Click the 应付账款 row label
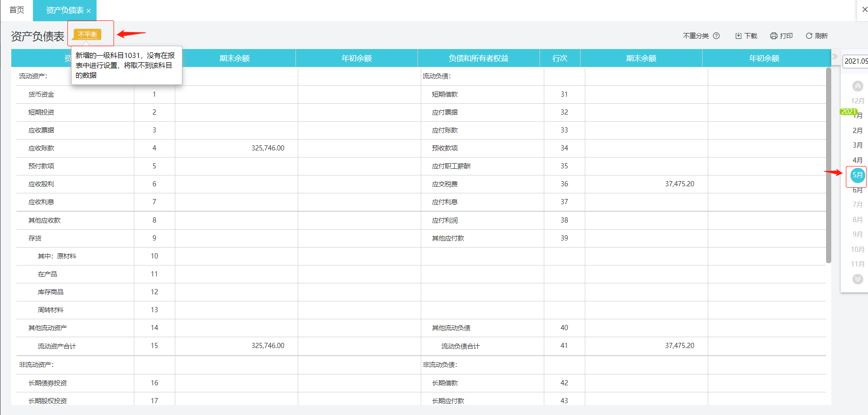868x415 pixels. [445, 130]
